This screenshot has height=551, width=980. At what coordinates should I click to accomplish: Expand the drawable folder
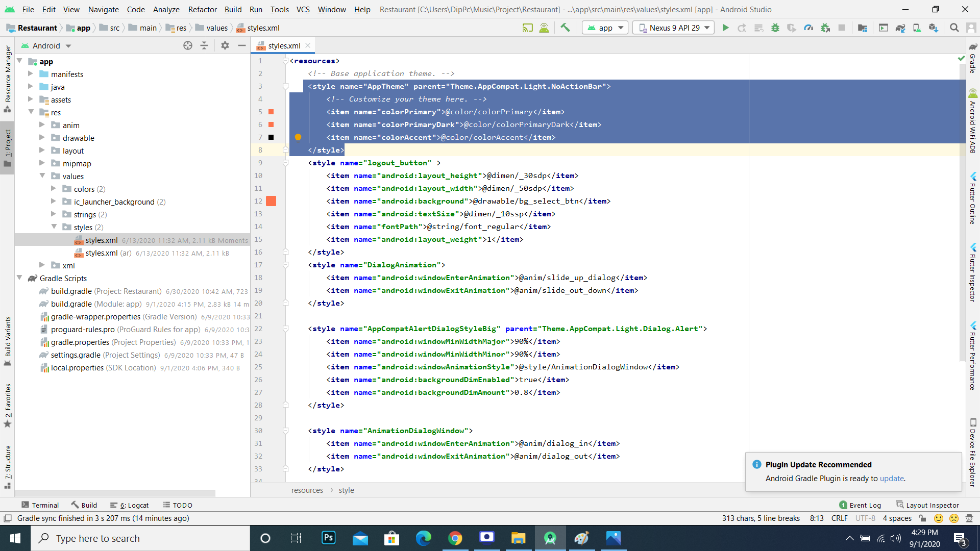click(x=42, y=138)
